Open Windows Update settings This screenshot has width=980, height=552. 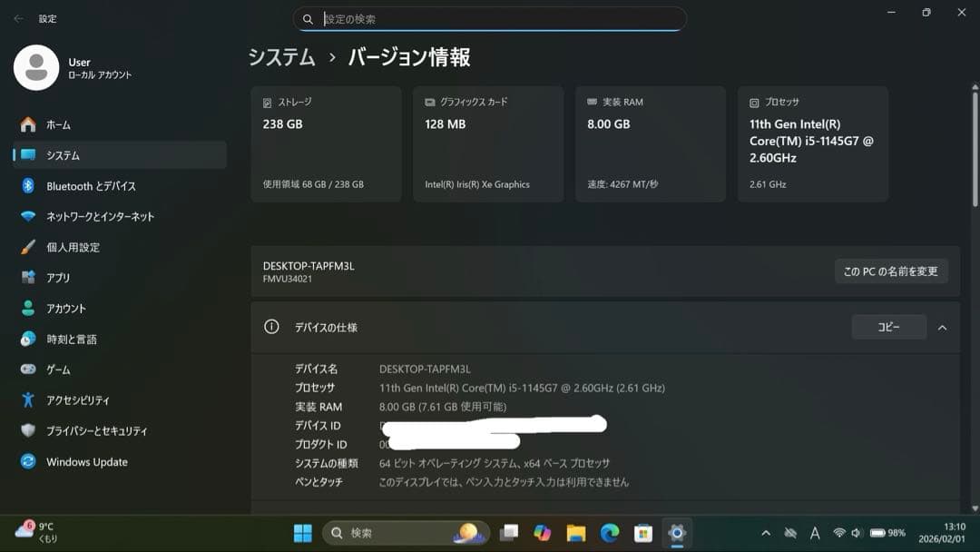point(86,462)
